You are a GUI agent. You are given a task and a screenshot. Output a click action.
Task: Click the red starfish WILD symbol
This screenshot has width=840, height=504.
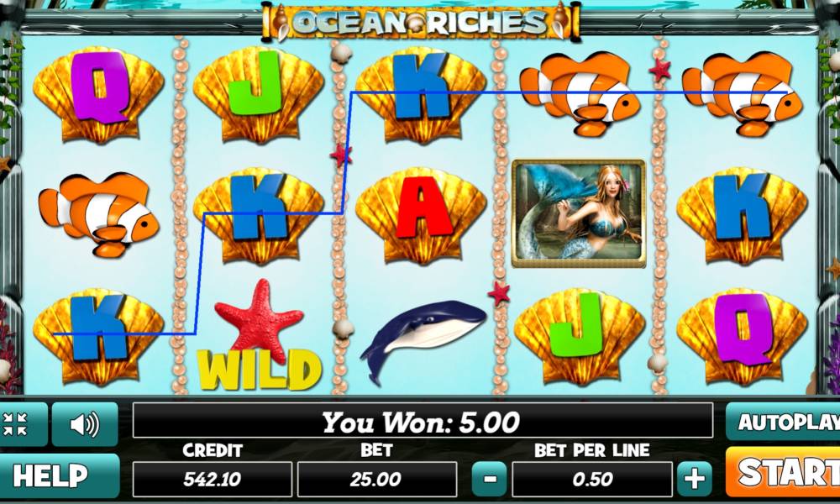pos(260,335)
